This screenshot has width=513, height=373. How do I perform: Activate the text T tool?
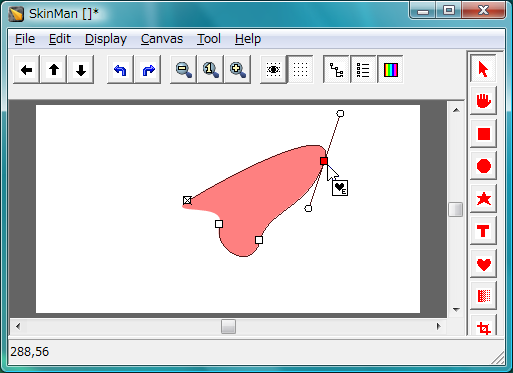click(x=483, y=231)
